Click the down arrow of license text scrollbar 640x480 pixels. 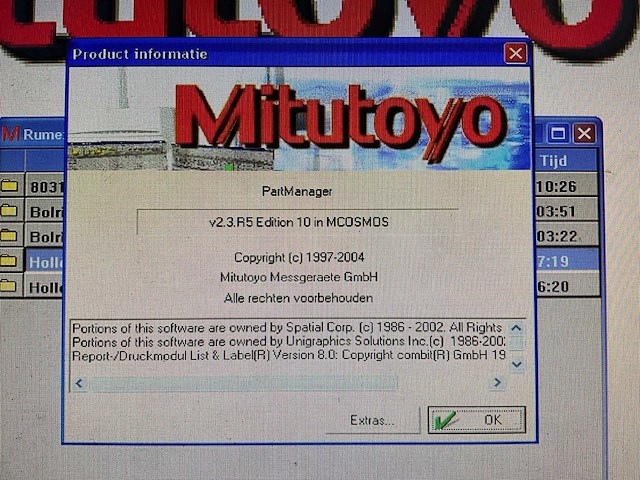pyautogui.click(x=516, y=364)
